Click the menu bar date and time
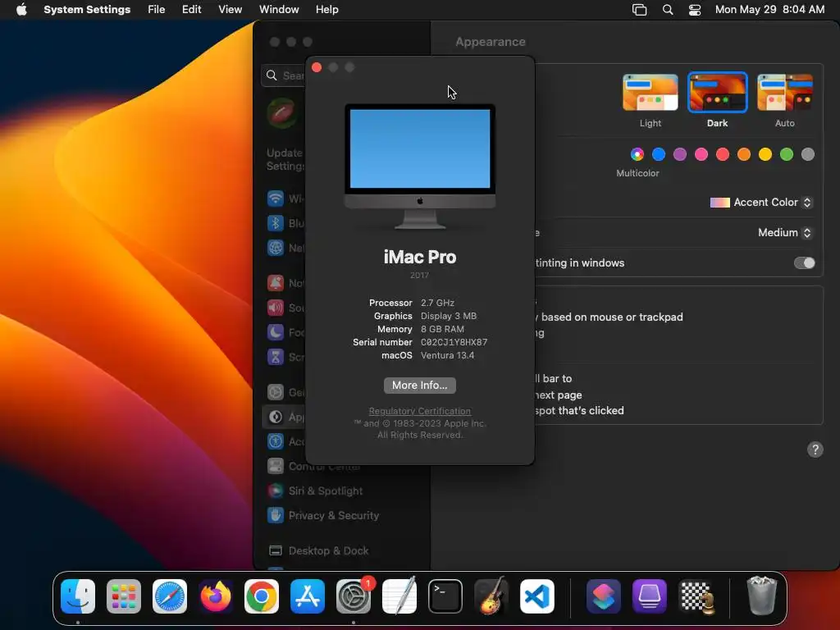This screenshot has height=630, width=840. point(769,10)
